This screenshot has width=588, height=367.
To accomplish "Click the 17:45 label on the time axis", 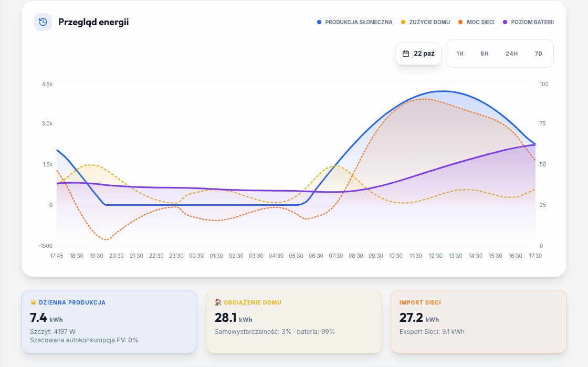I will click(57, 256).
